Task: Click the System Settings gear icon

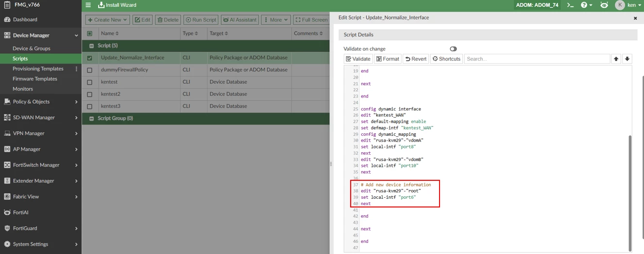Action: coord(7,244)
